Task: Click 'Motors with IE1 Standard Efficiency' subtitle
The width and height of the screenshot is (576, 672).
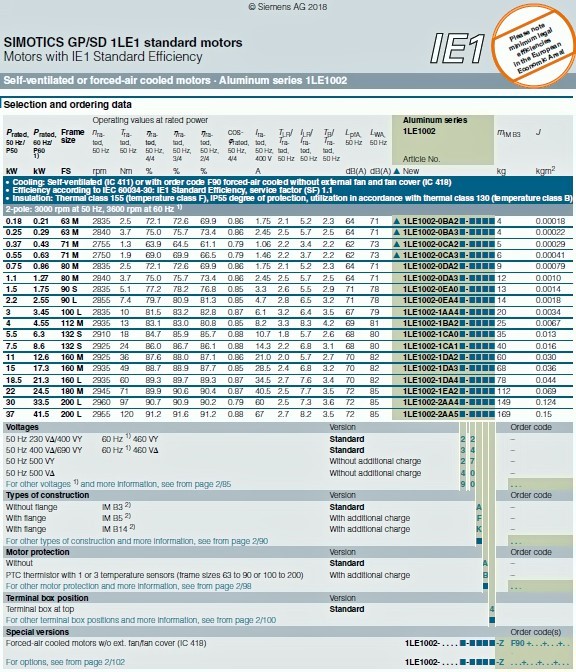Action: click(103, 57)
